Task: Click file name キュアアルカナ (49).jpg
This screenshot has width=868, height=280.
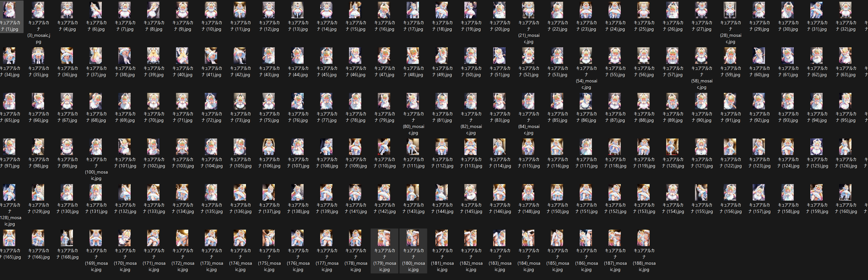Action: [442, 71]
